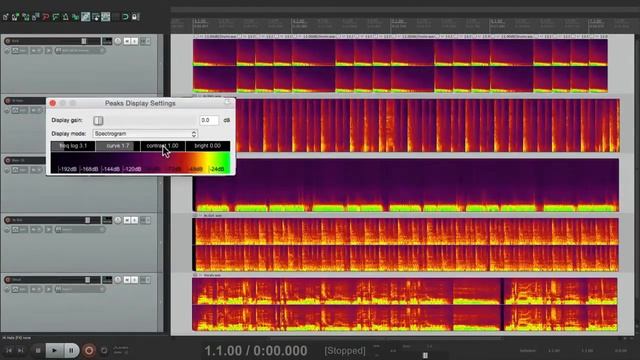Click the transport Record button
The height and width of the screenshot is (360, 640).
[89, 350]
